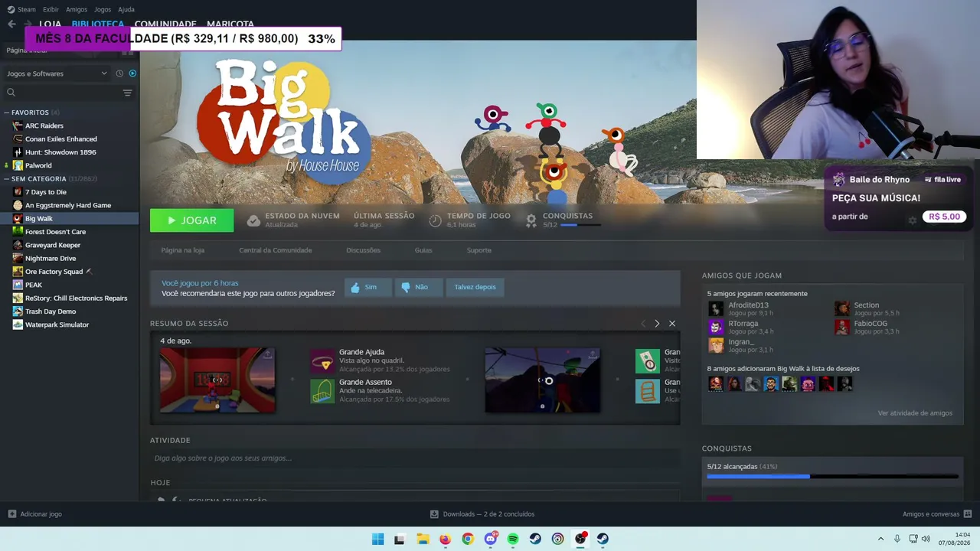Open the 7 Days to Die icon
Image resolution: width=980 pixels, height=551 pixels.
pos(18,192)
